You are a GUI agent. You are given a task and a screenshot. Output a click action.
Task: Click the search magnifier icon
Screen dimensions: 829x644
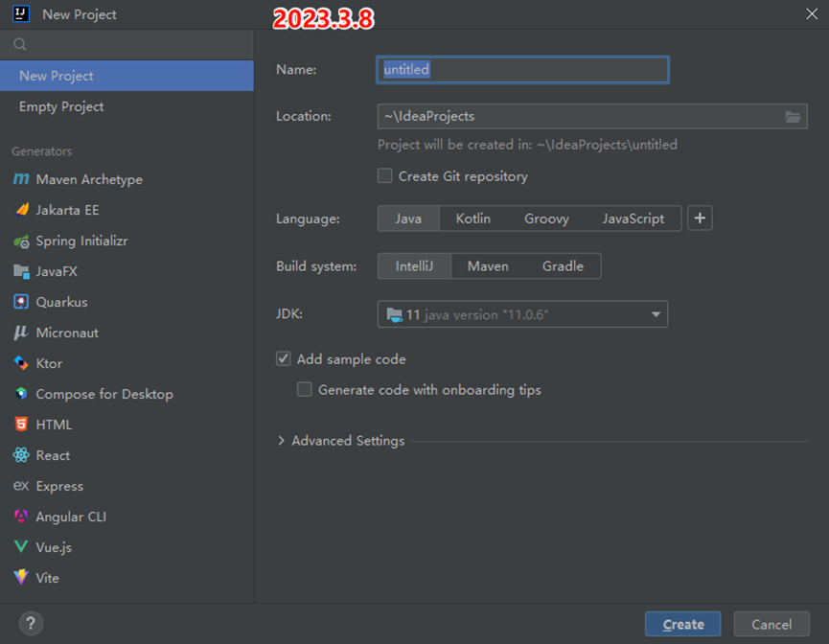tap(20, 44)
